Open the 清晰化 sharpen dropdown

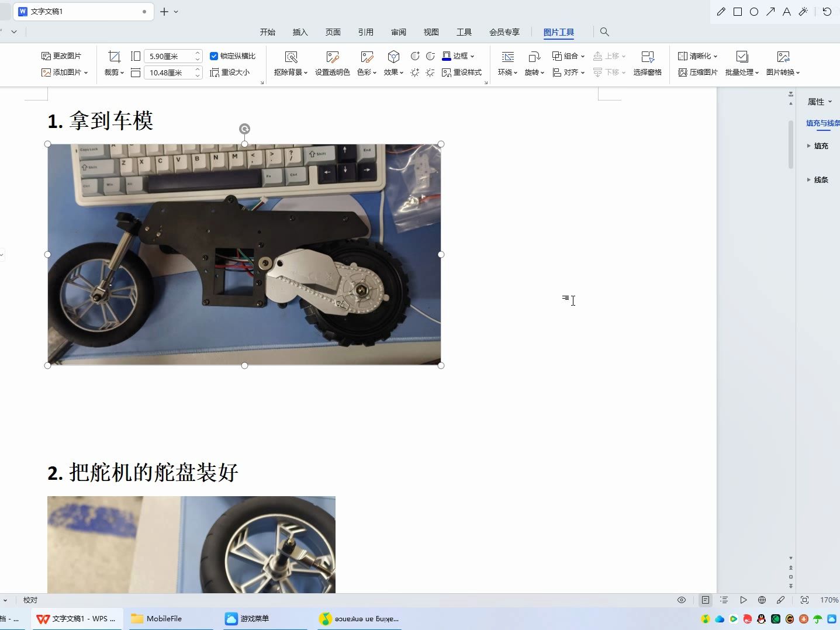pos(697,56)
